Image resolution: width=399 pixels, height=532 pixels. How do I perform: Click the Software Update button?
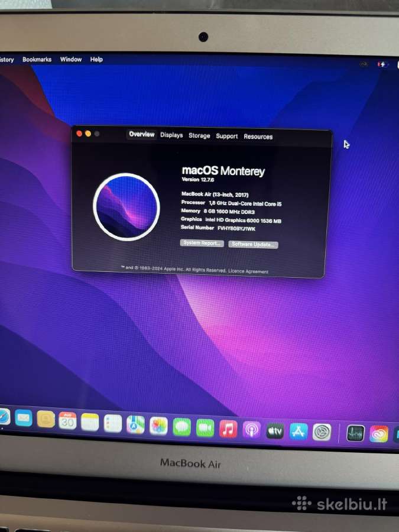[253, 244]
